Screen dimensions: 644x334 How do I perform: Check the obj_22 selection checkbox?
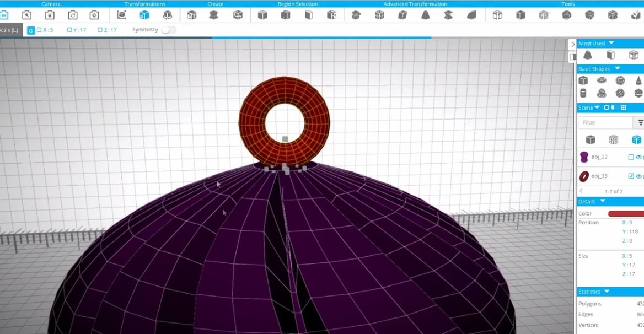(631, 157)
